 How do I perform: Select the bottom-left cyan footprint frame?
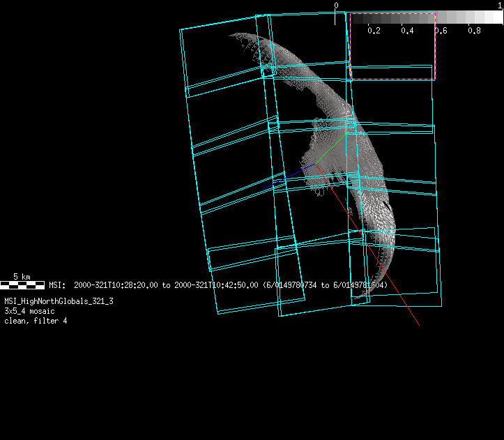click(255, 279)
